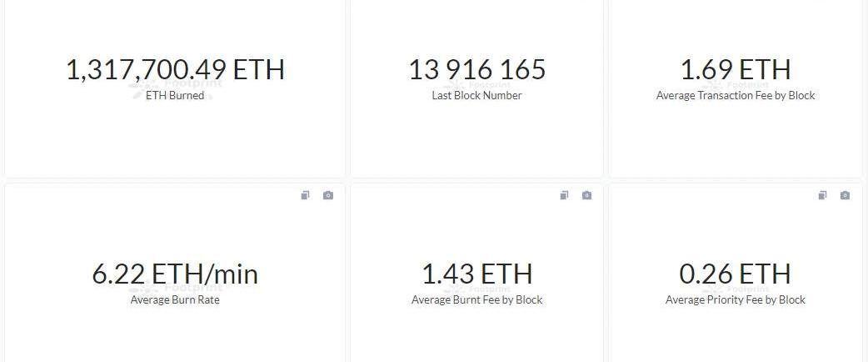Screen dimensions: 868x362
Task: Click Average Burnt Fee by Block label
Action: (476, 300)
